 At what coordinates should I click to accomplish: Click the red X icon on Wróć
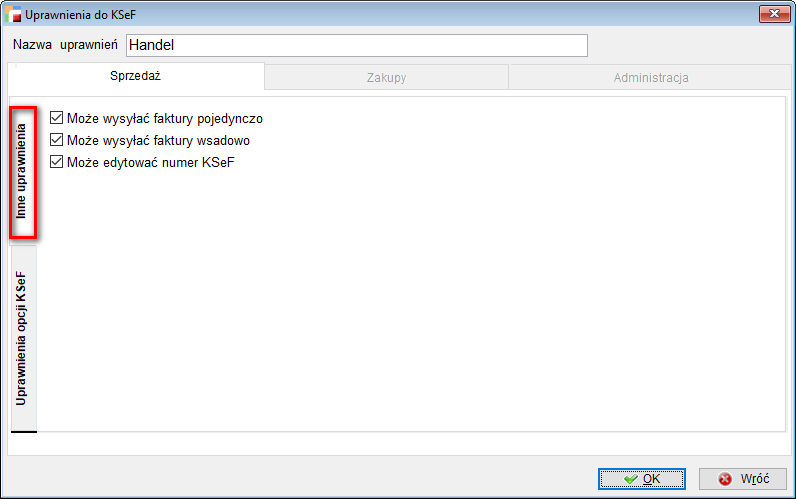pyautogui.click(x=725, y=479)
